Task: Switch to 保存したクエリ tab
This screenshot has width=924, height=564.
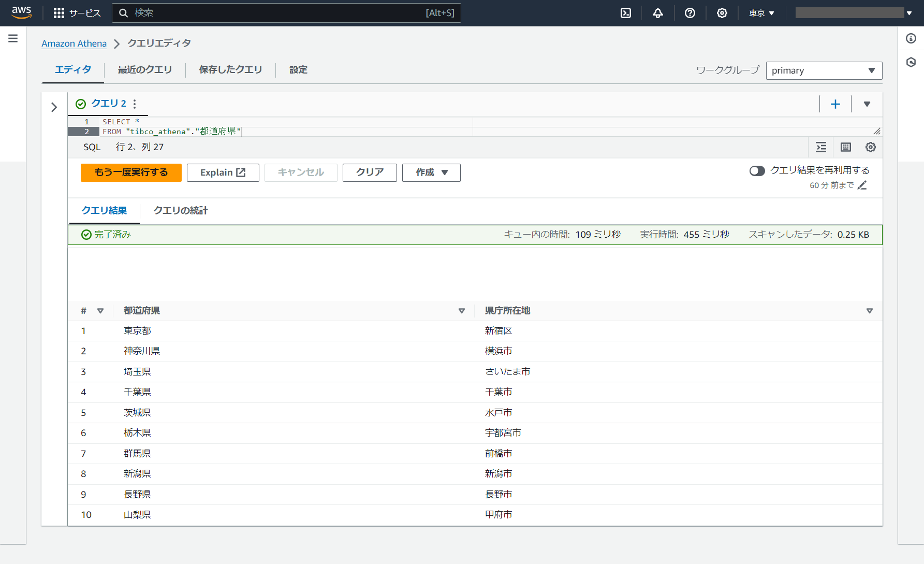Action: (x=231, y=70)
